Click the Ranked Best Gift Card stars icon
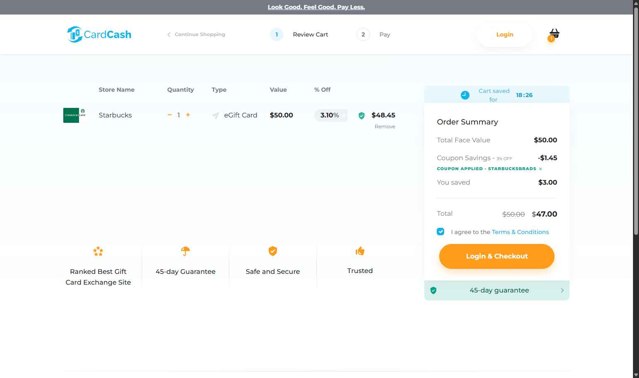639x378 pixels. point(98,251)
